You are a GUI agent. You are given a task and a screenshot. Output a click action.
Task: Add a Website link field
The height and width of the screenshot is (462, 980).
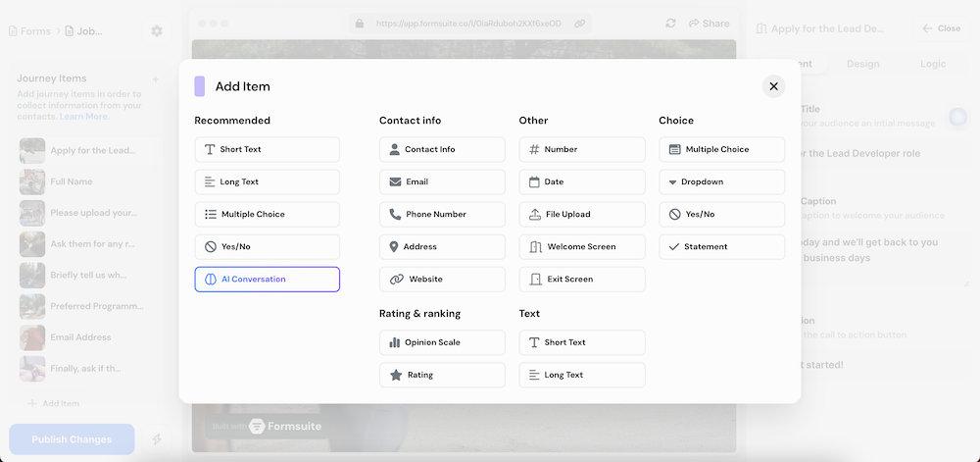(442, 280)
